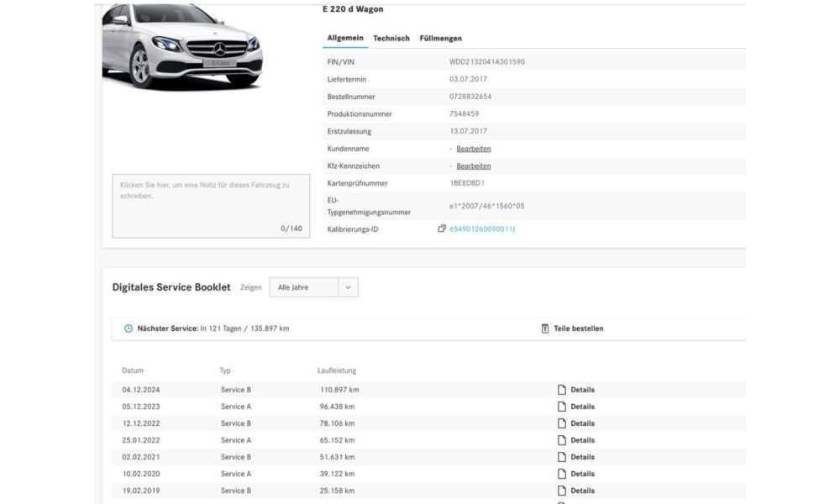The height and width of the screenshot is (504, 840).
Task: View Details of the 39.122 km service
Action: coord(582,474)
